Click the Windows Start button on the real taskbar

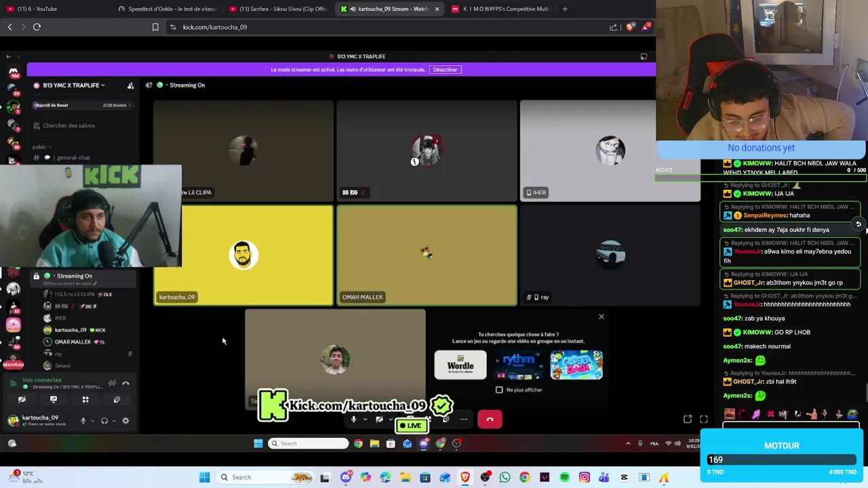204,477
